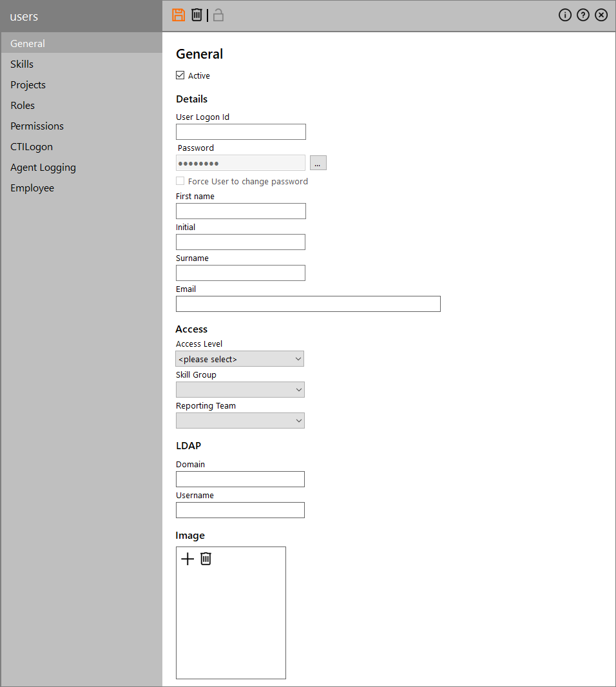The width and height of the screenshot is (616, 687).
Task: Focus the Email input field
Action: pos(308,304)
